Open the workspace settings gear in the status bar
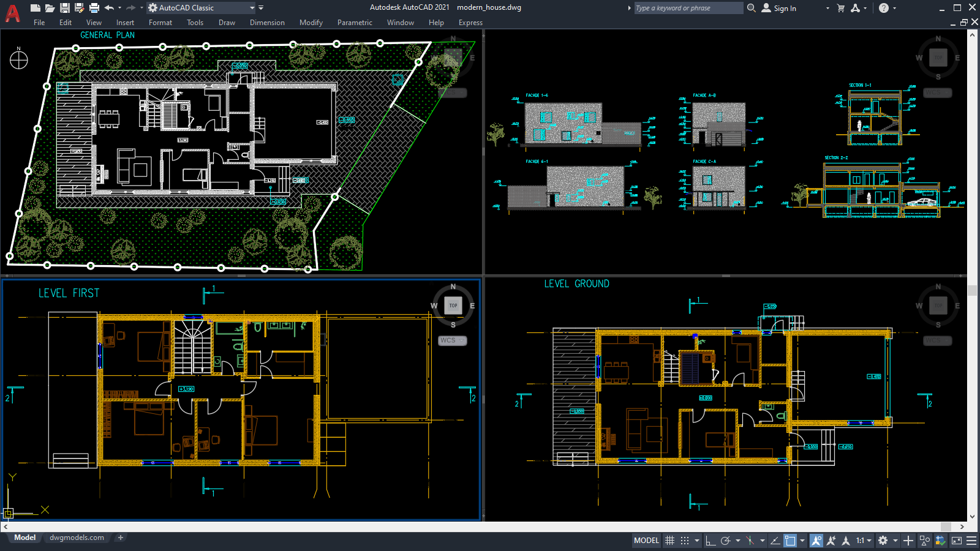980x551 pixels. point(884,541)
